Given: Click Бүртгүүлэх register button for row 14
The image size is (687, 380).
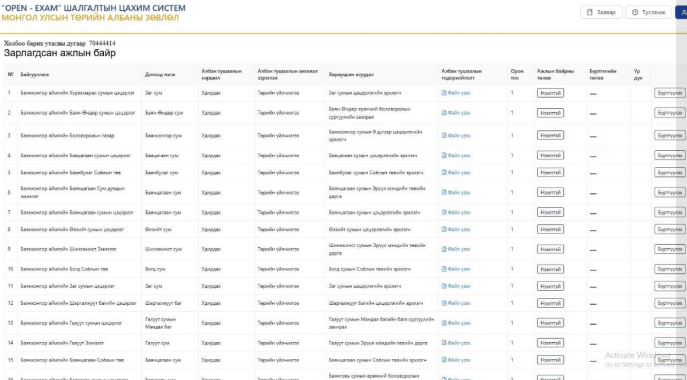Looking at the screenshot, I should point(670,343).
